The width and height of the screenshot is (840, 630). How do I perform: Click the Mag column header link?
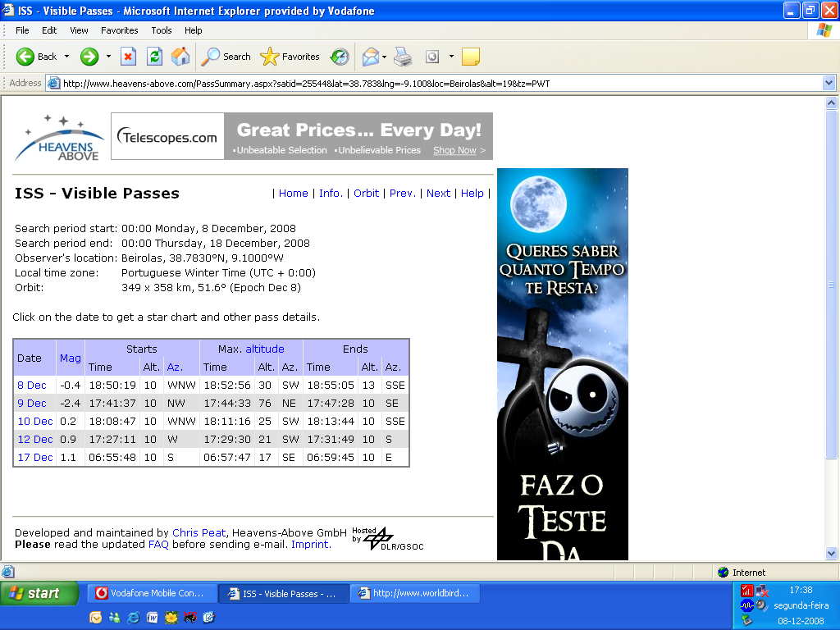pos(71,358)
